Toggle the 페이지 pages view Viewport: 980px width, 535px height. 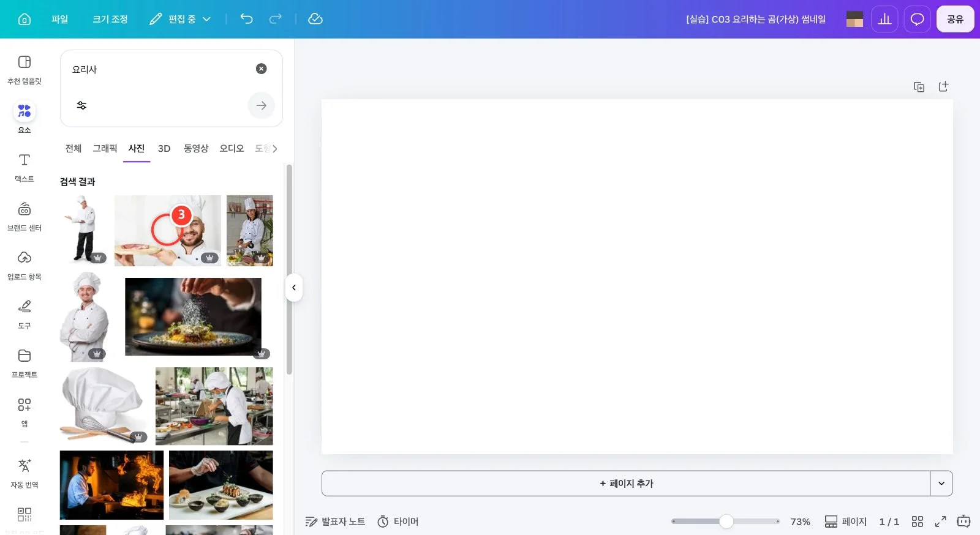pyautogui.click(x=846, y=522)
